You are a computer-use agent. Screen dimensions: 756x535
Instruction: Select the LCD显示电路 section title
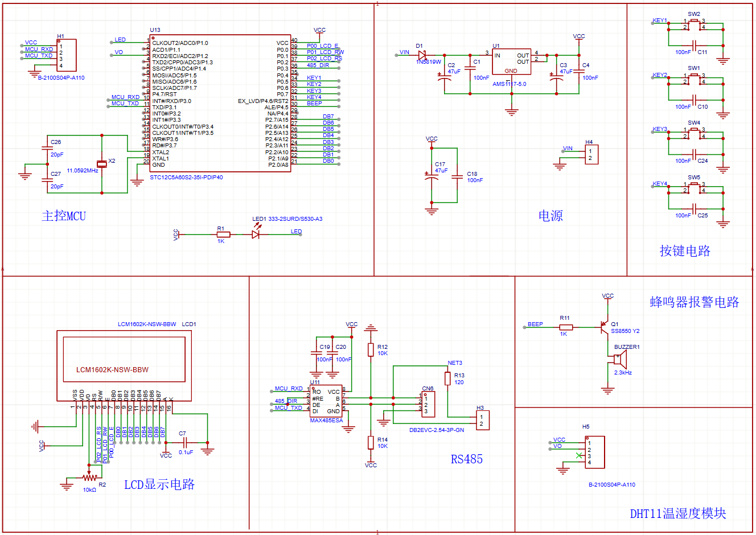click(x=159, y=484)
